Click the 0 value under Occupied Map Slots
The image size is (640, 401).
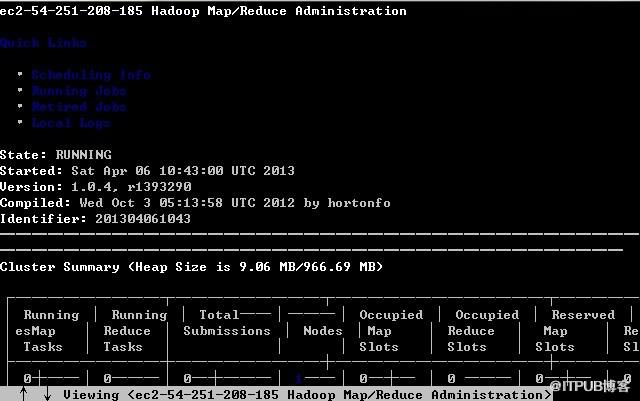[363, 379]
